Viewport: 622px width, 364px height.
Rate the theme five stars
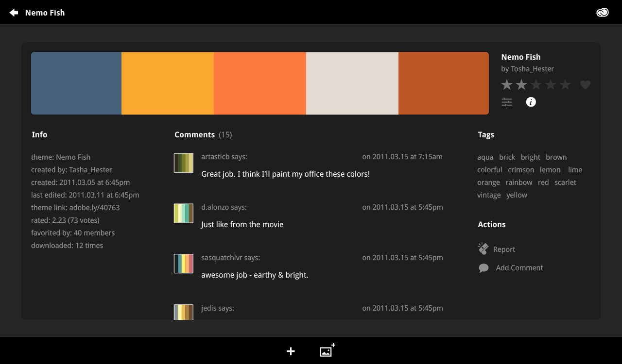pos(565,84)
